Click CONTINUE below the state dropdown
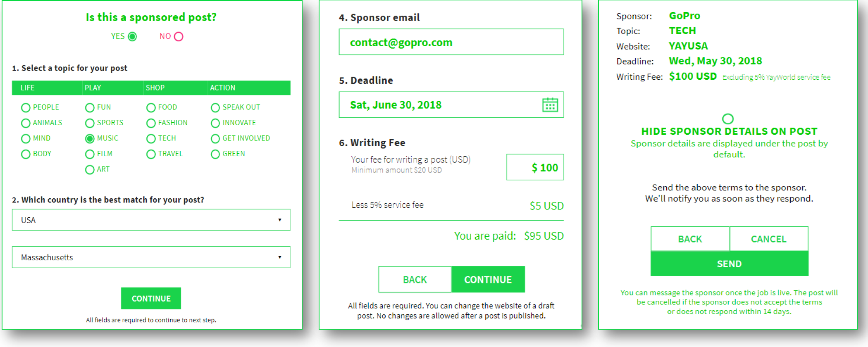Image resolution: width=868 pixels, height=347 pixels. (x=151, y=298)
